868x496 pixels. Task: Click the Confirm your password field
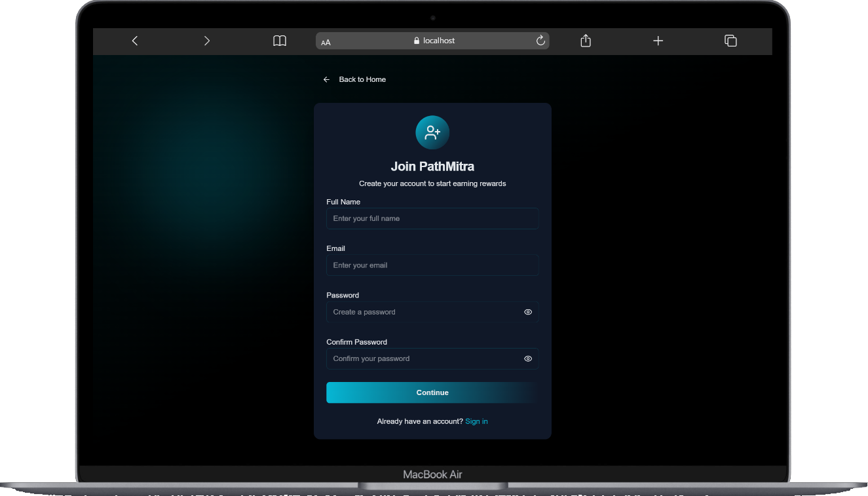coord(423,358)
